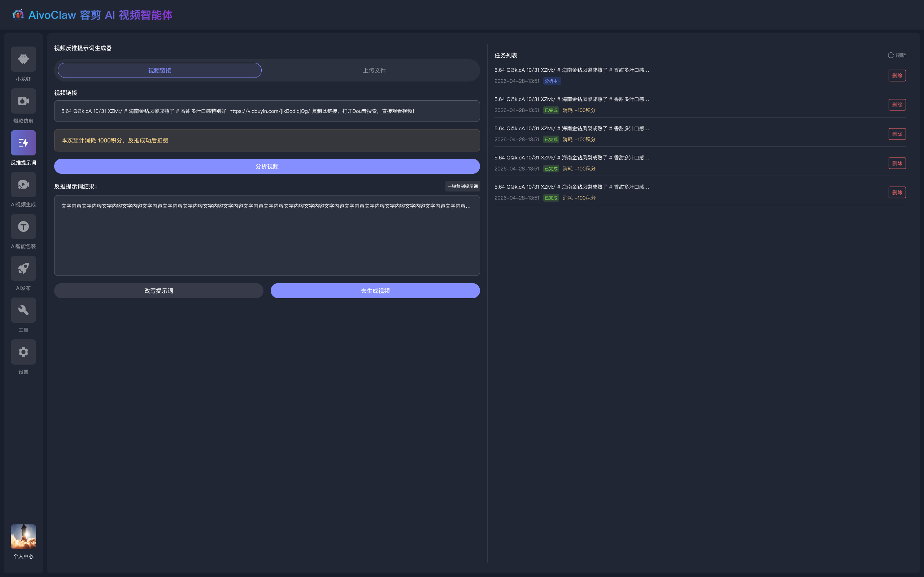This screenshot has height=577, width=924.
Task: Click the 分析视频 button
Action: tap(267, 166)
